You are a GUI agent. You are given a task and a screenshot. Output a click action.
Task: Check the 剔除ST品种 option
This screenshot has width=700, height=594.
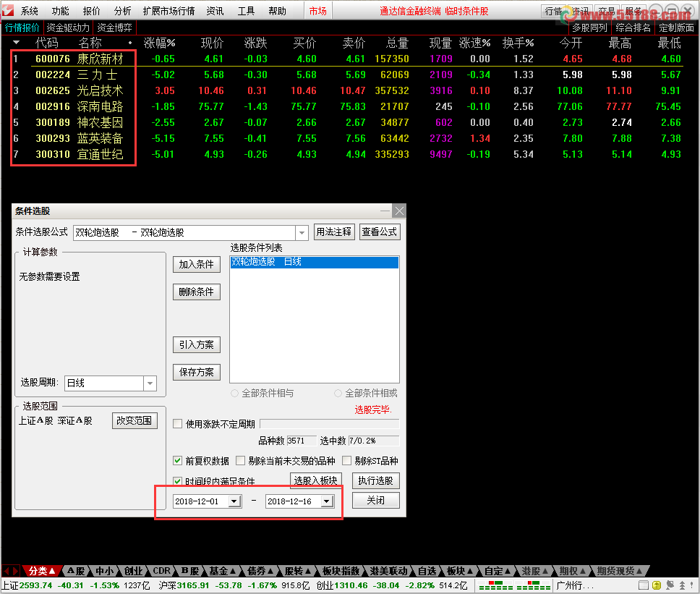pyautogui.click(x=347, y=461)
